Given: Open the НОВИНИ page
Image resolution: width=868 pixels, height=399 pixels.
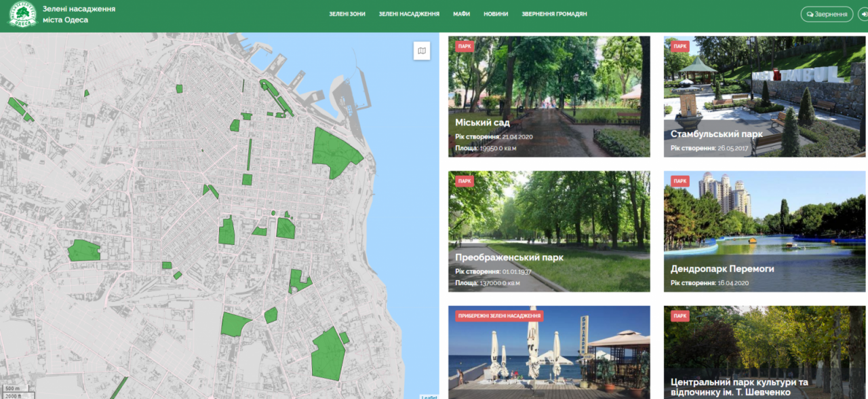Looking at the screenshot, I should (496, 14).
